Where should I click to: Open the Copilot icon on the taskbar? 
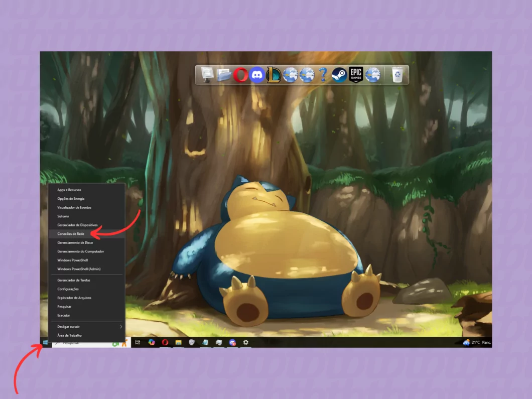(x=152, y=342)
